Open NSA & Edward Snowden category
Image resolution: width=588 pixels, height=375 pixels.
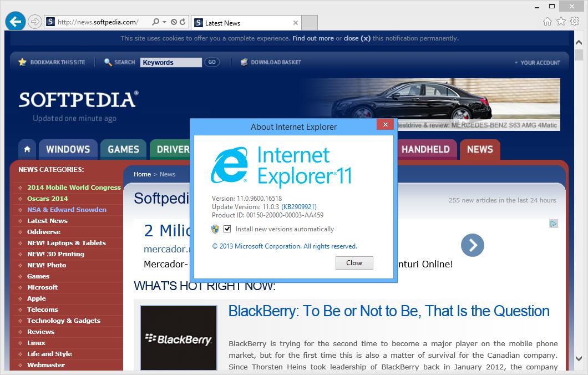[67, 210]
